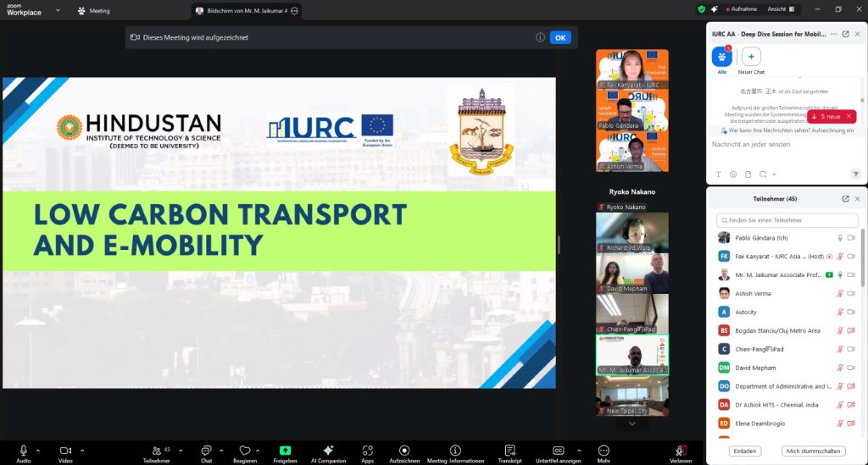Pop out the Teilnehmer panel
Screen dimensions: 868x465
point(845,198)
